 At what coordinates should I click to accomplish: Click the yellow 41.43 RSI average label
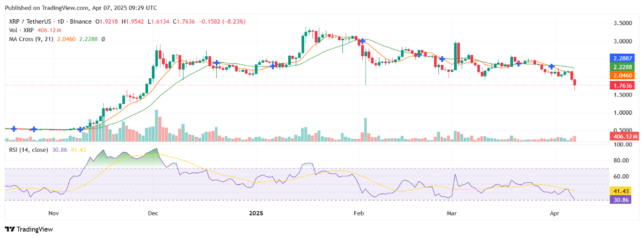[x=623, y=191]
